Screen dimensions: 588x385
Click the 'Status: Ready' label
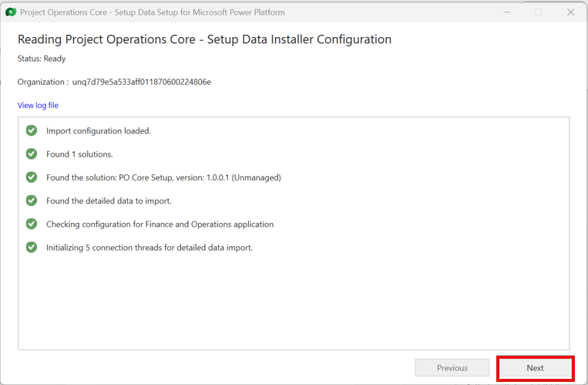click(42, 59)
